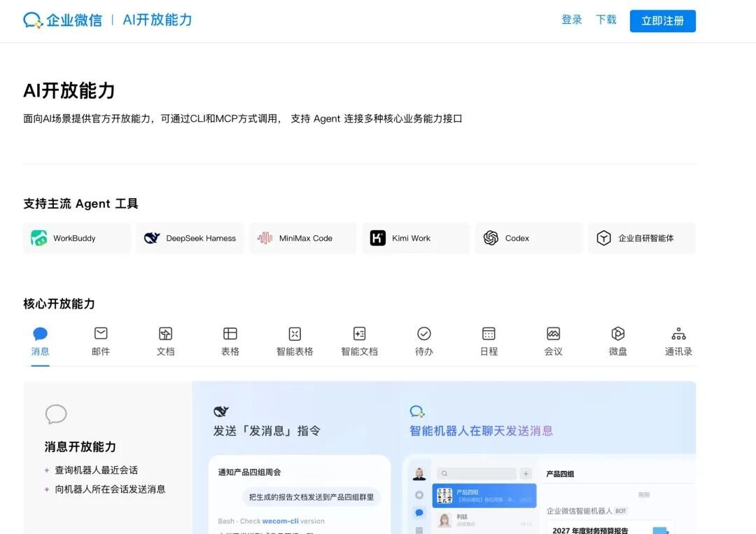Select the 向机器人所在会话发送消息 bullet text
Image resolution: width=756 pixels, height=534 pixels.
[110, 489]
